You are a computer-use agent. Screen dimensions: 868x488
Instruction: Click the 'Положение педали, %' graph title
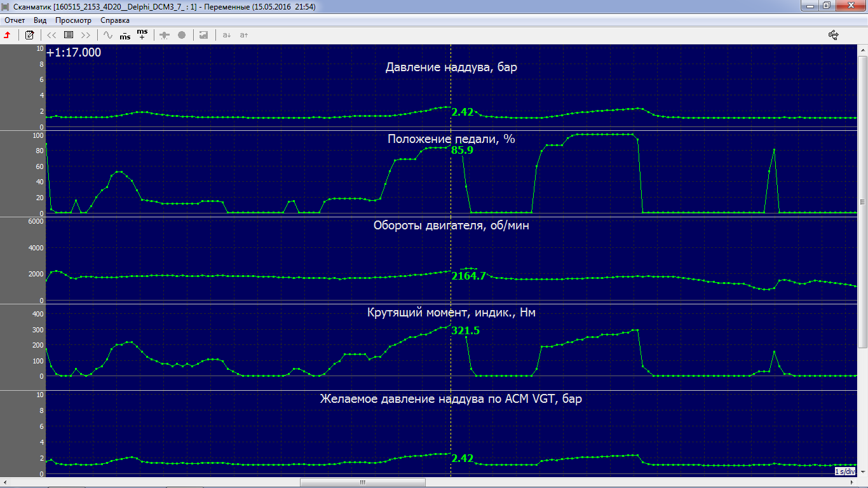[x=451, y=139]
